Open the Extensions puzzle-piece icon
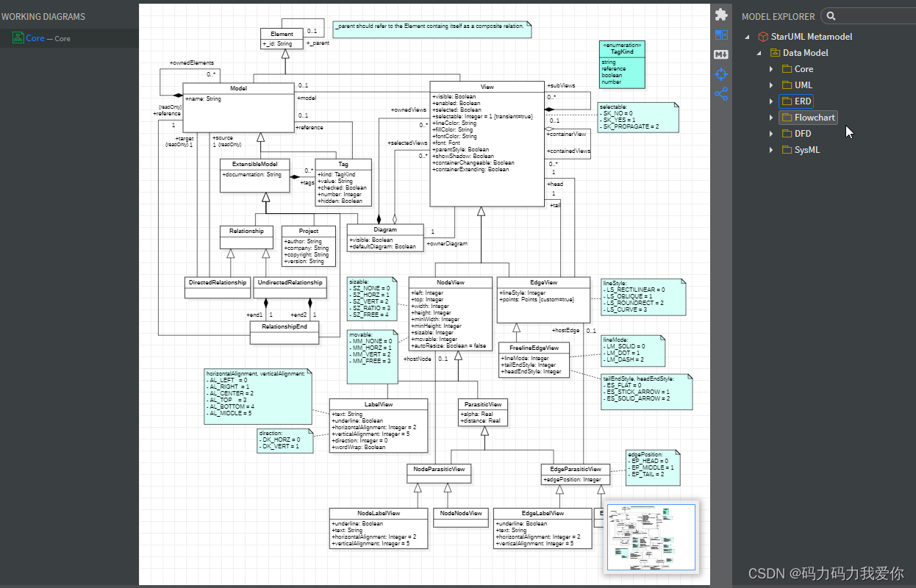 (721, 14)
